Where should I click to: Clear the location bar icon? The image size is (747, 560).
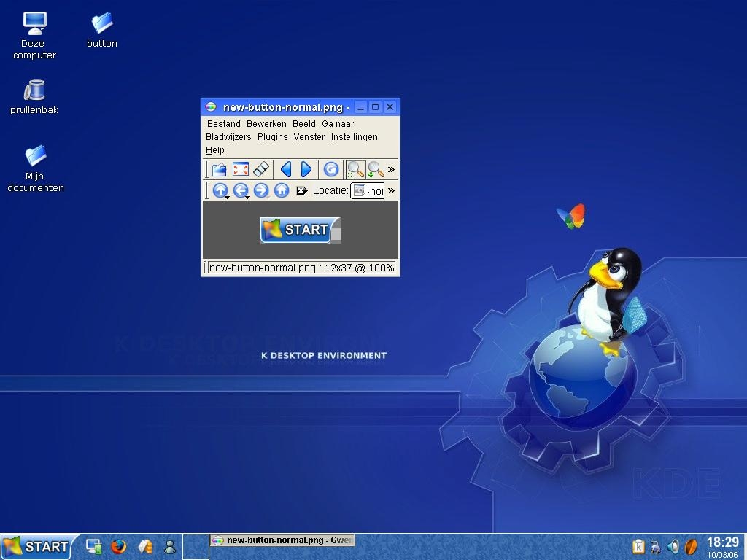(x=301, y=190)
